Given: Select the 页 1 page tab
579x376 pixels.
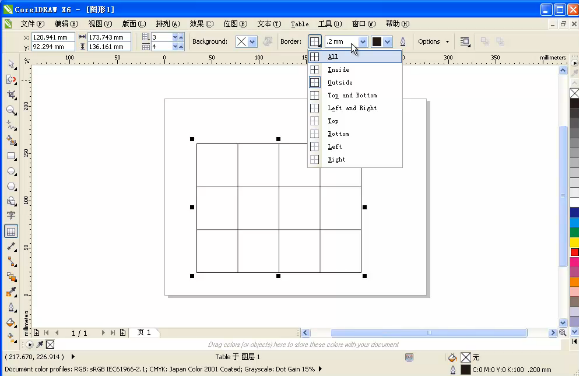Looking at the screenshot, I should tap(145, 332).
